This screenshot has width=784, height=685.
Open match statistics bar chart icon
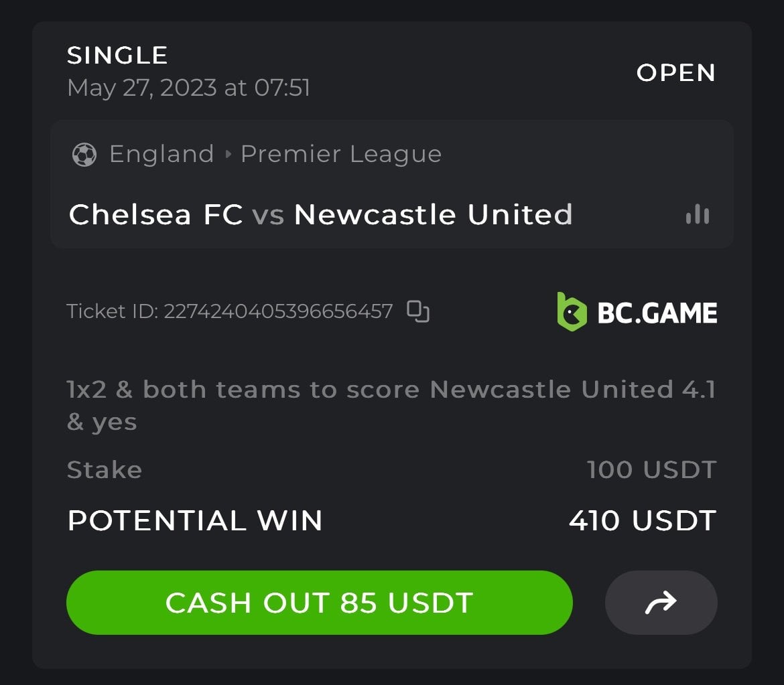(x=697, y=215)
